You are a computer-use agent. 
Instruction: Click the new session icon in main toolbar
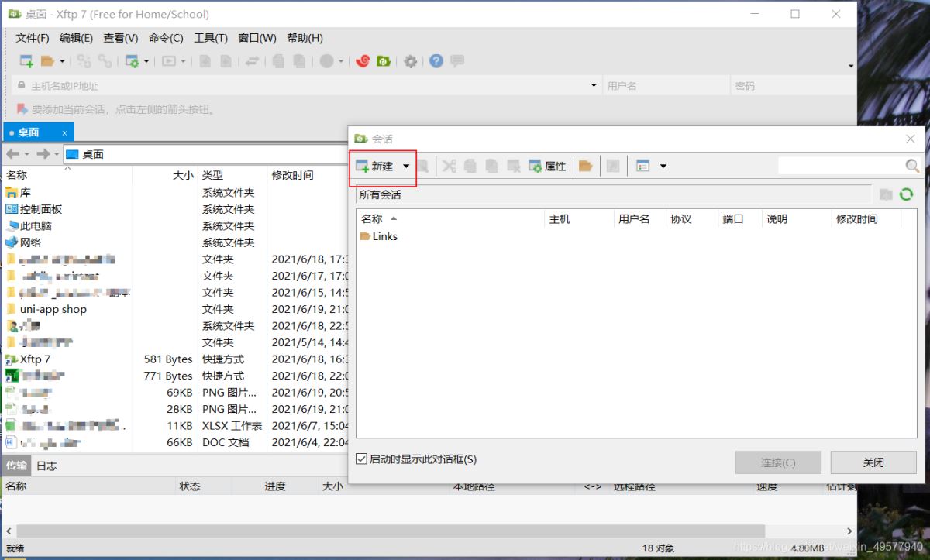tap(26, 61)
